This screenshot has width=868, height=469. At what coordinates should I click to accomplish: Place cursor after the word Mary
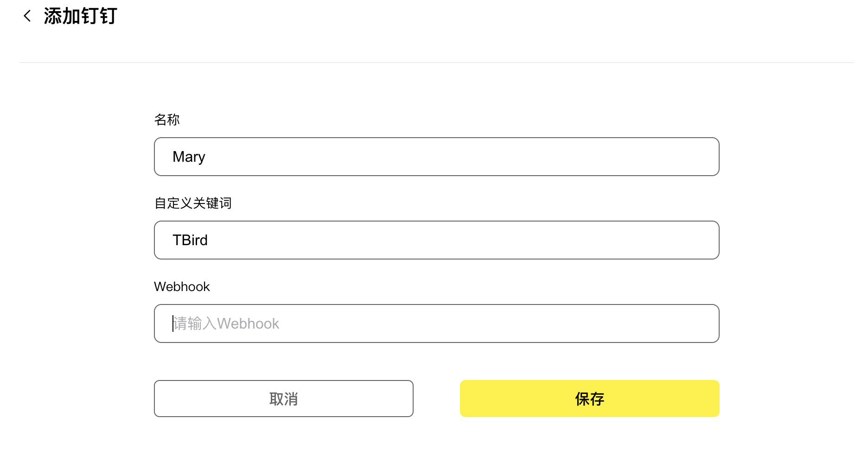pyautogui.click(x=206, y=157)
